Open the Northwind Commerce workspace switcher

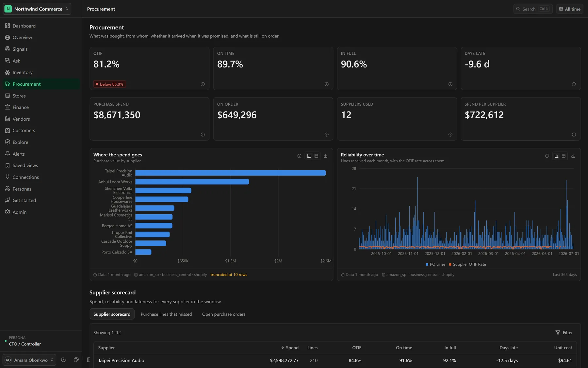tap(37, 9)
